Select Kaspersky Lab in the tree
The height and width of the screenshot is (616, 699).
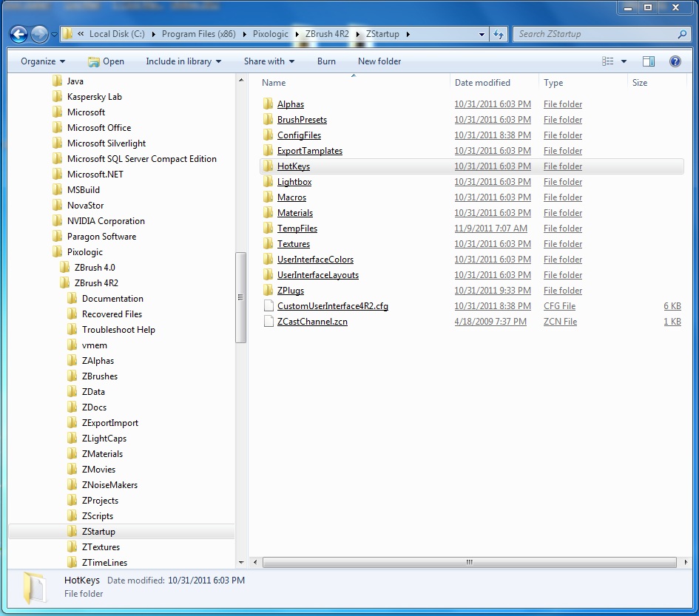94,97
